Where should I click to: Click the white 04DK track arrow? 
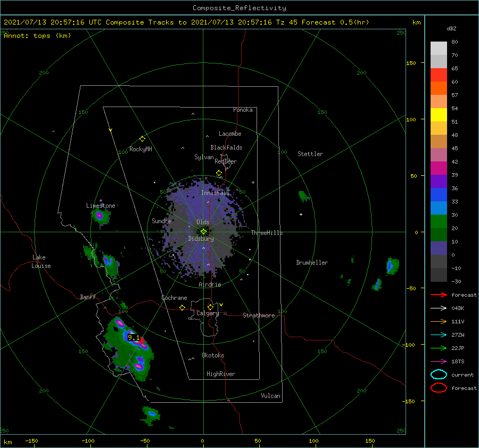(x=439, y=308)
